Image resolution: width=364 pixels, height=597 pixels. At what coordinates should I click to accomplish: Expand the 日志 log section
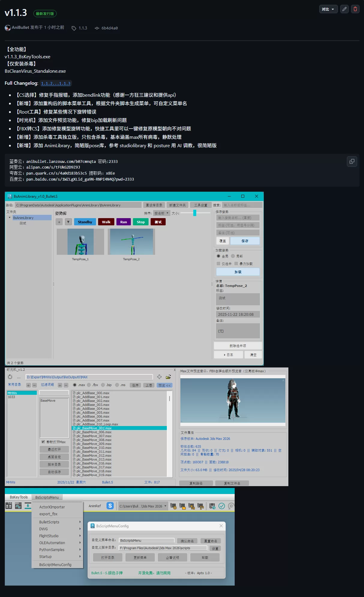click(228, 355)
